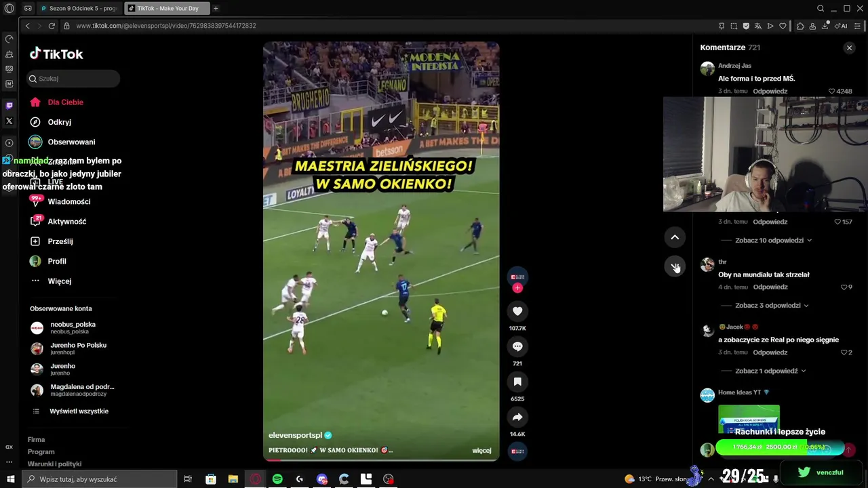868x488 pixels.
Task: Go to next video with down chevron
Action: click(x=675, y=266)
